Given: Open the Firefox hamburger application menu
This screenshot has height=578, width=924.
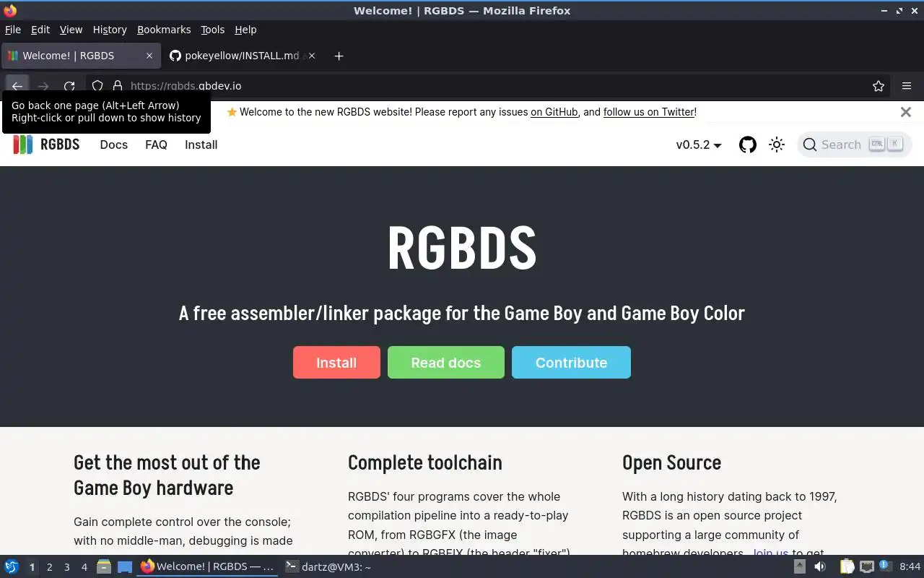Looking at the screenshot, I should (x=907, y=86).
